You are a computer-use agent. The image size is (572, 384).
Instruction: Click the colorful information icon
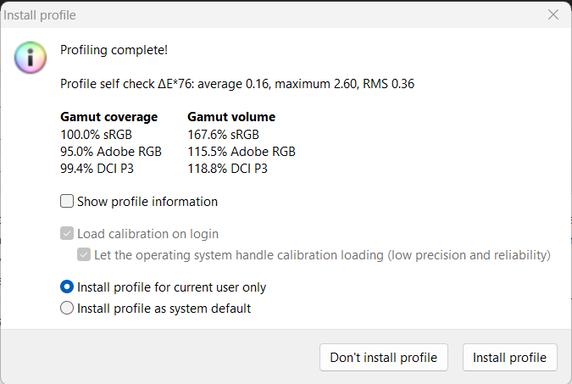coord(30,58)
